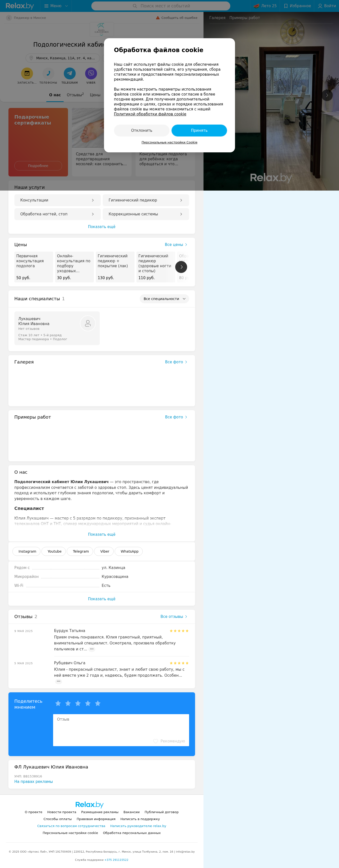Click the Телефоны phone icon
Screen dimensions: 339x868
[48, 73]
